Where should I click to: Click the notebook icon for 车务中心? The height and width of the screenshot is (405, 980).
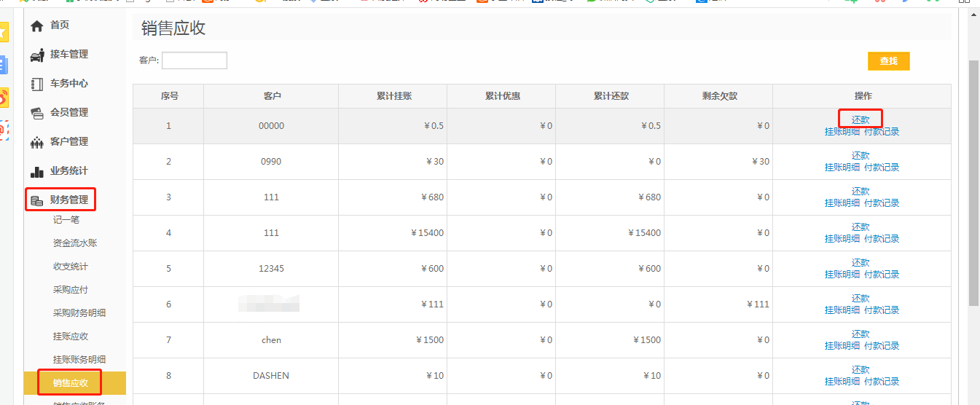(36, 84)
